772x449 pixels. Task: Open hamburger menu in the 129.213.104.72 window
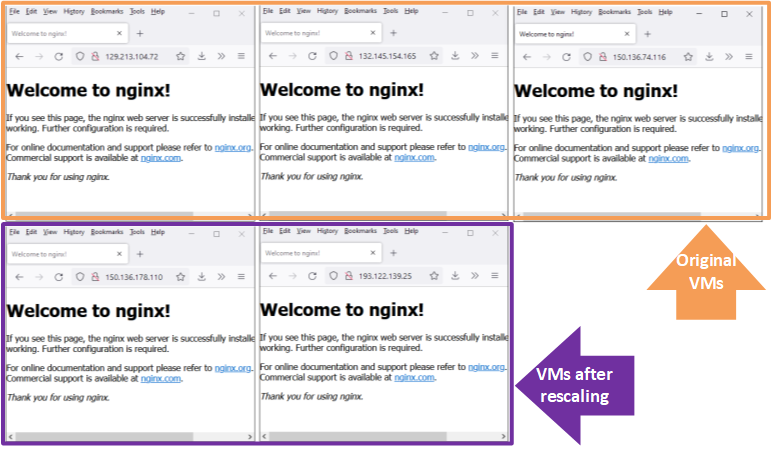click(241, 56)
